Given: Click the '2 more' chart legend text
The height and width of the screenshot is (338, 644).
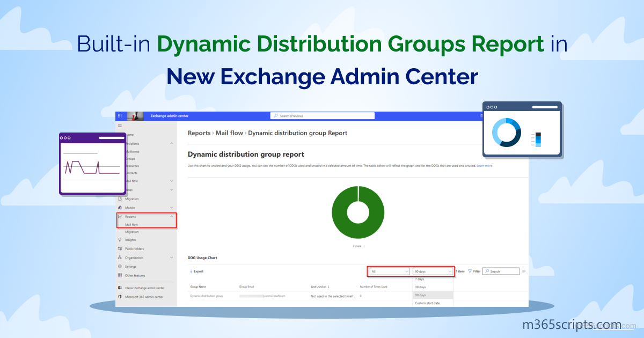Looking at the screenshot, I should [357, 246].
